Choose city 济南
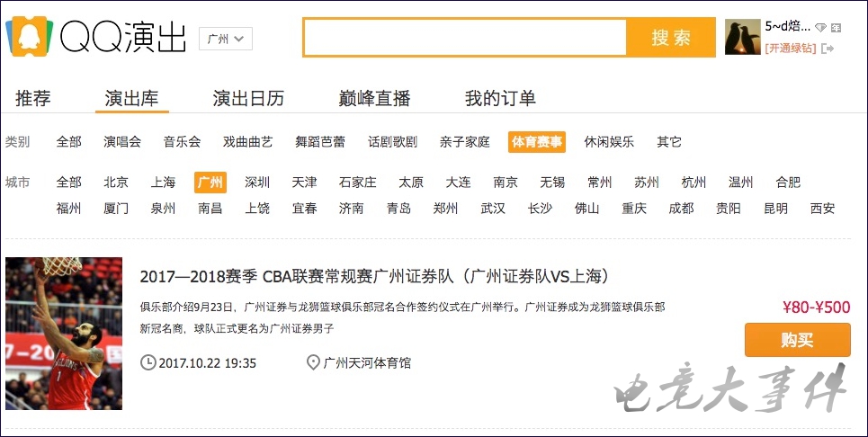Image resolution: width=868 pixels, height=437 pixels. pos(352,209)
